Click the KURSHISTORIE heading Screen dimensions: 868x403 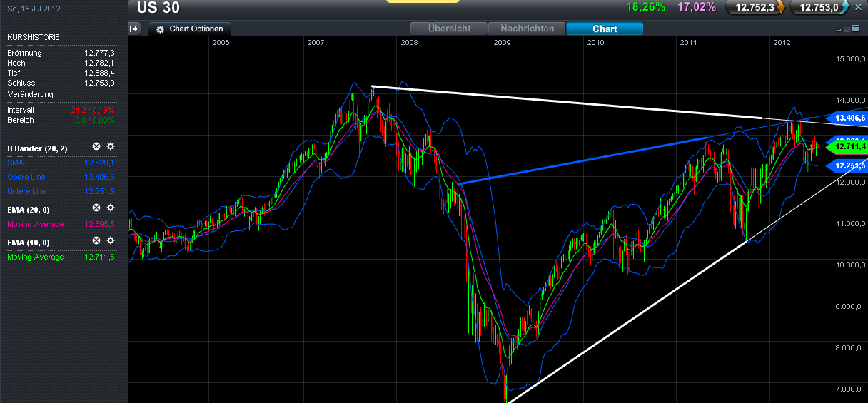click(x=34, y=36)
